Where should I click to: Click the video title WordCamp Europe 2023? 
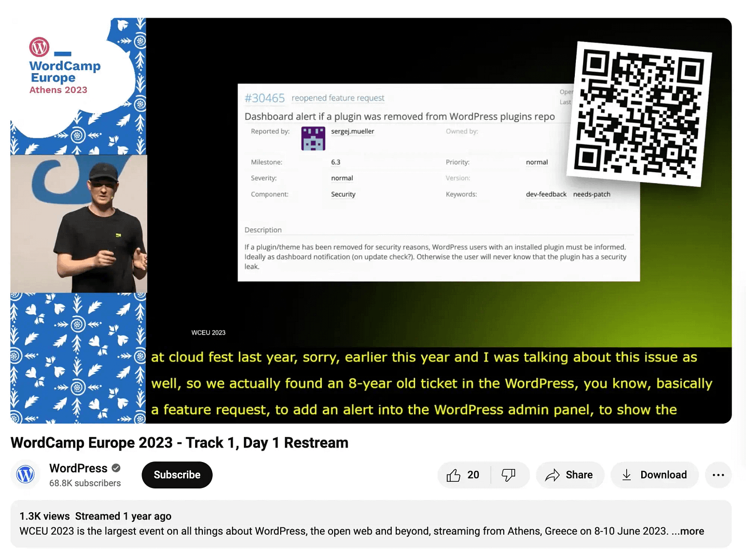[x=179, y=443]
